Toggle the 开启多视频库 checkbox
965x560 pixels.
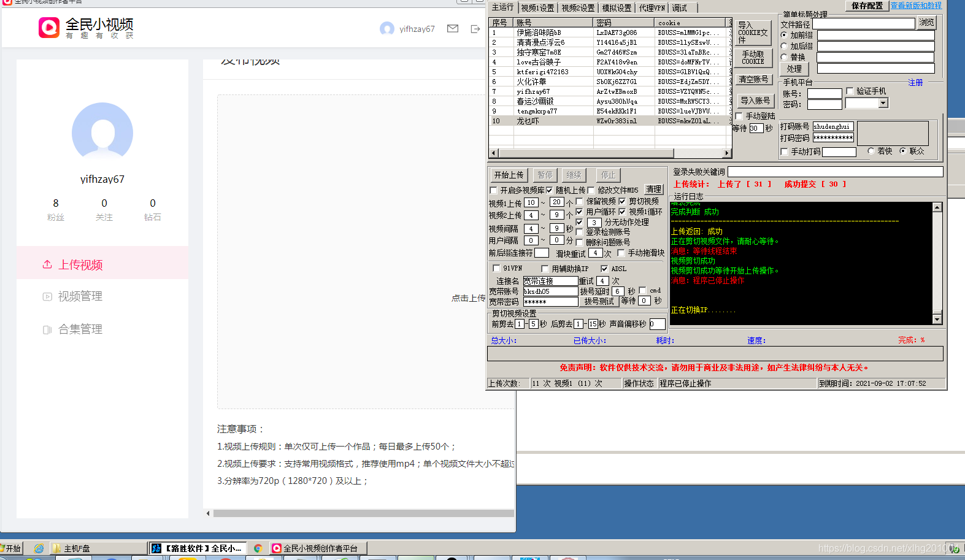(x=494, y=190)
